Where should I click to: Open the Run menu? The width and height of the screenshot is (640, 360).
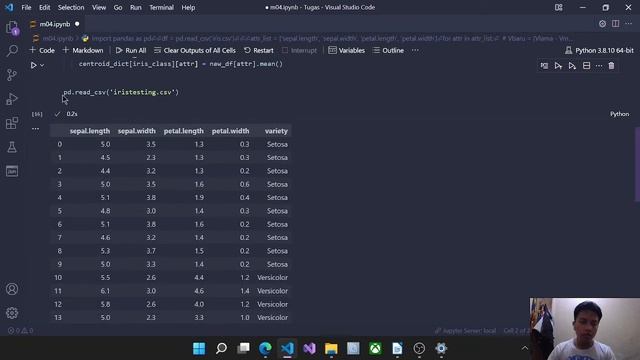click(136, 7)
